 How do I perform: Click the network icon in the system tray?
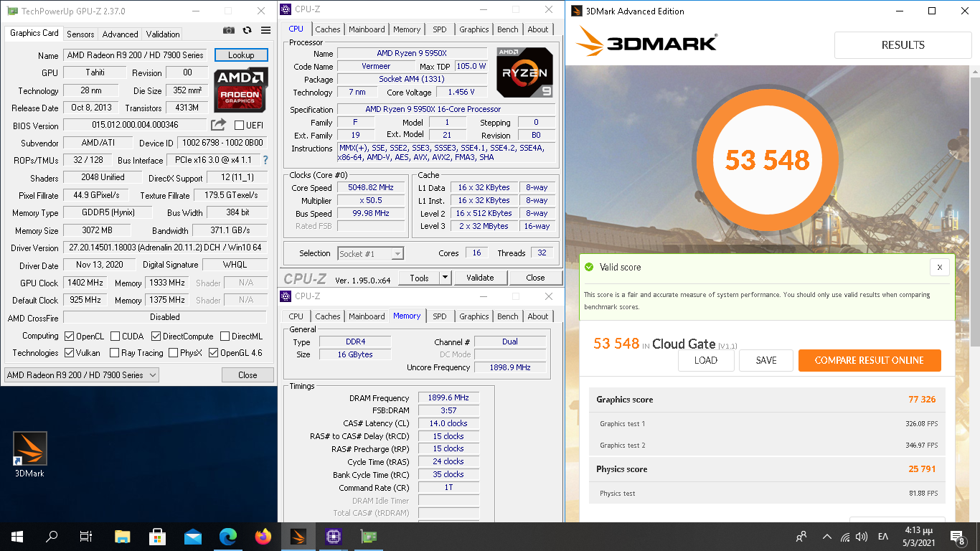tap(845, 537)
